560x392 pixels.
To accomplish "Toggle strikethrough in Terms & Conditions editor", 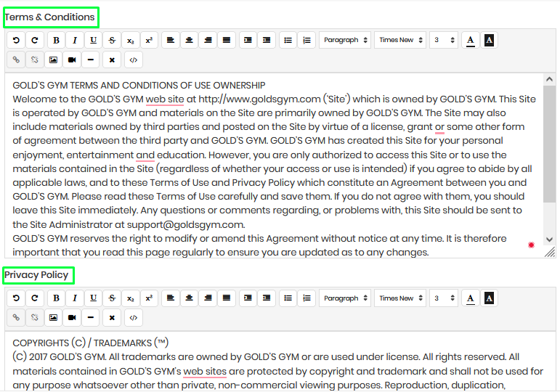I will [112, 40].
